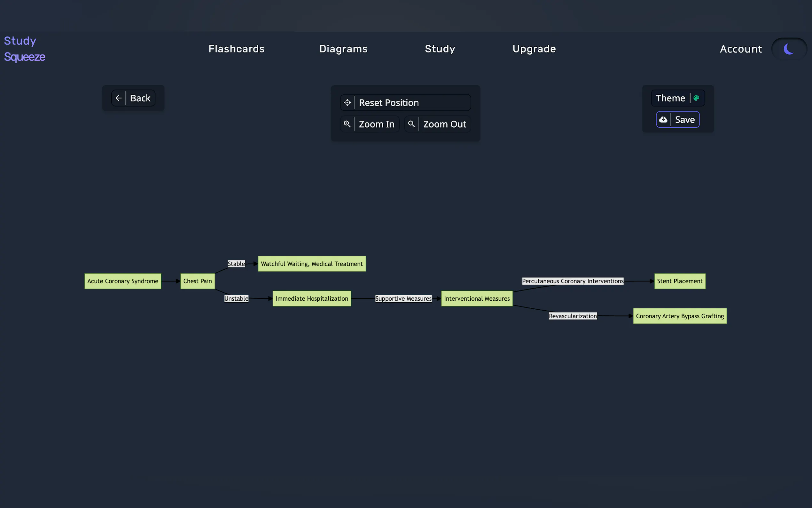Viewport: 812px width, 508px height.
Task: Click the back arrow icon
Action: click(119, 98)
